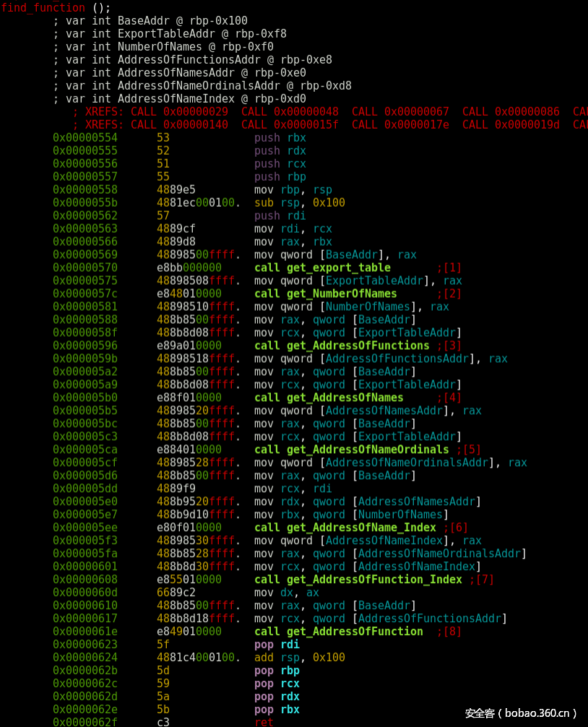The width and height of the screenshot is (588, 727).
Task: Jump to get_AddressOfFunctions call target
Action: coord(356,345)
